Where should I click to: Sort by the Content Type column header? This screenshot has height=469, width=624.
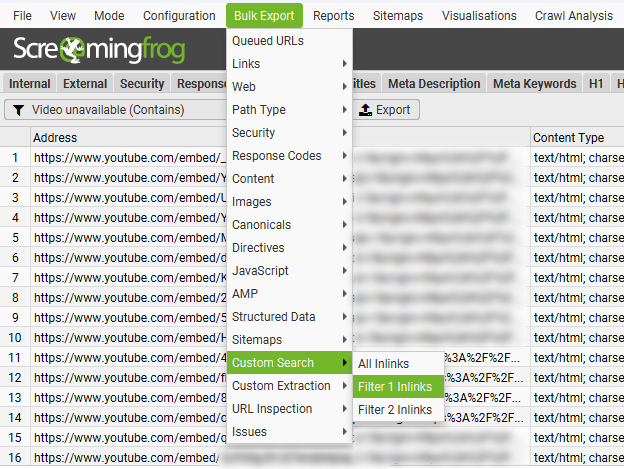tap(577, 138)
